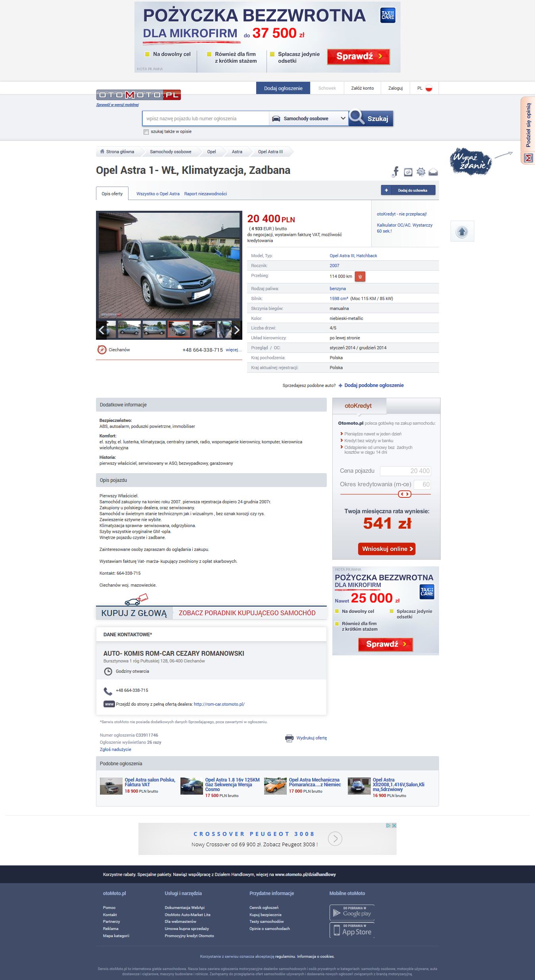Share the listing on Facebook
The width and height of the screenshot is (535, 980).
(x=395, y=171)
